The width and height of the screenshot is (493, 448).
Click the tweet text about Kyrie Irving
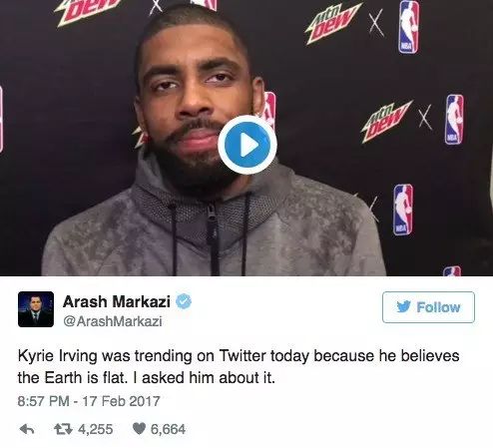(239, 367)
